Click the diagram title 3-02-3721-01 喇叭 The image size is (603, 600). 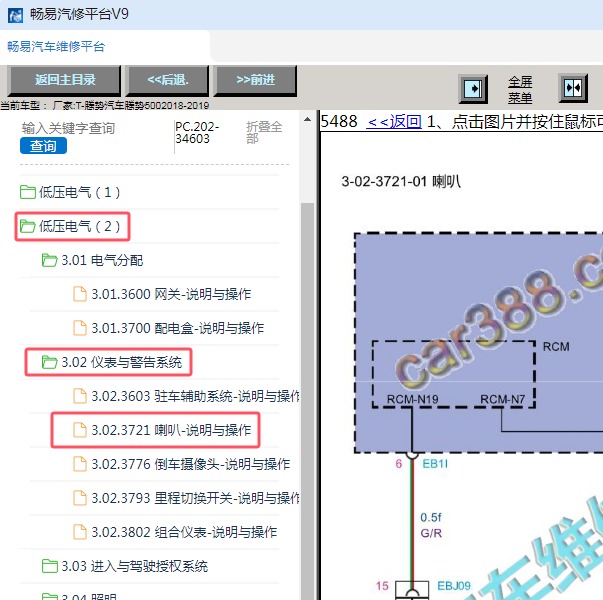(401, 181)
